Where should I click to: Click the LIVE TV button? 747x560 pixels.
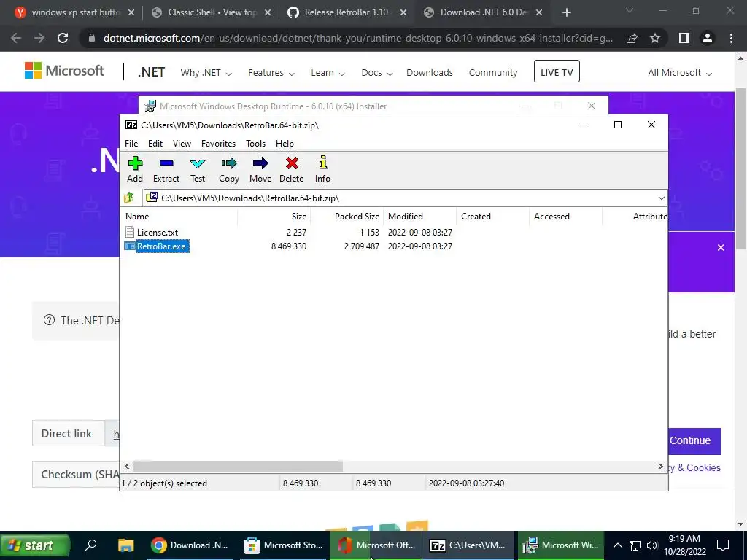557,71
